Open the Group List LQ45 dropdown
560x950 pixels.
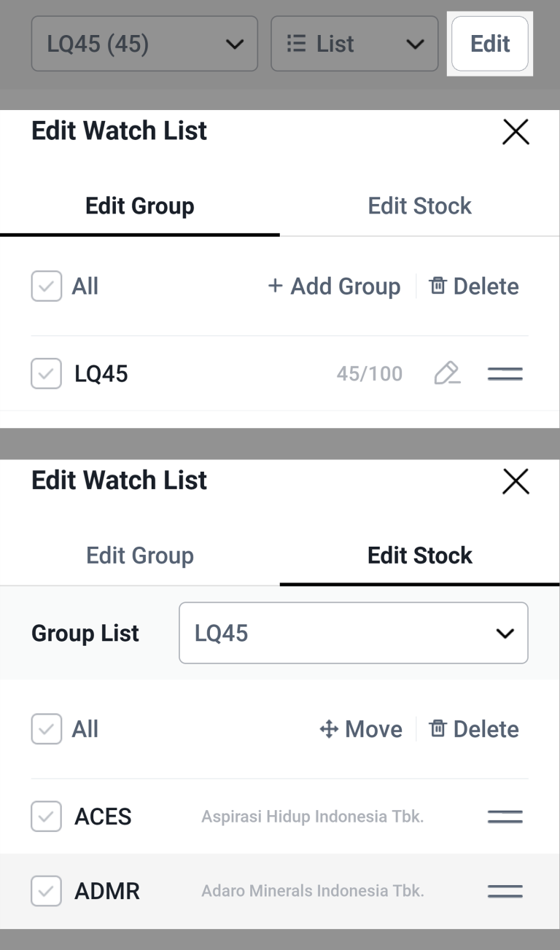[353, 633]
